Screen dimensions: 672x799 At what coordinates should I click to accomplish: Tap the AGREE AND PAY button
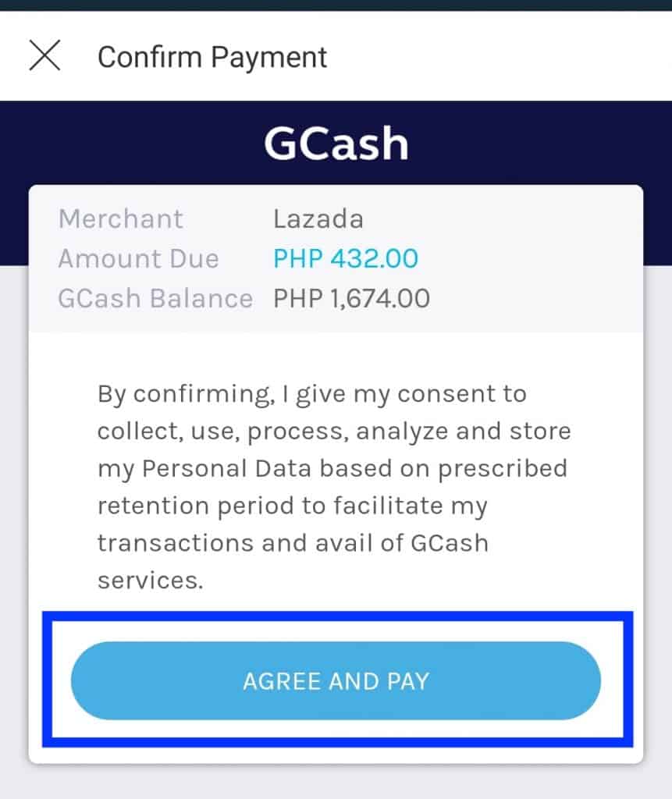pyautogui.click(x=336, y=680)
